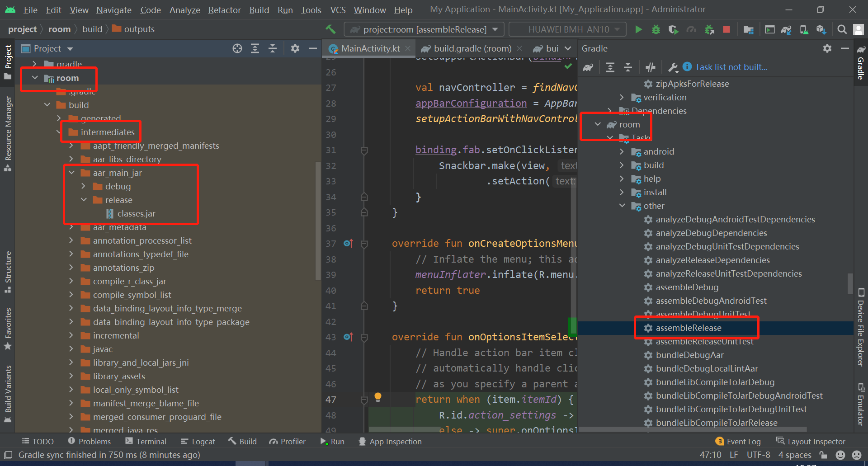Show the intention lightbulb on line 47
Screen dimensions: 868x466
(x=378, y=397)
